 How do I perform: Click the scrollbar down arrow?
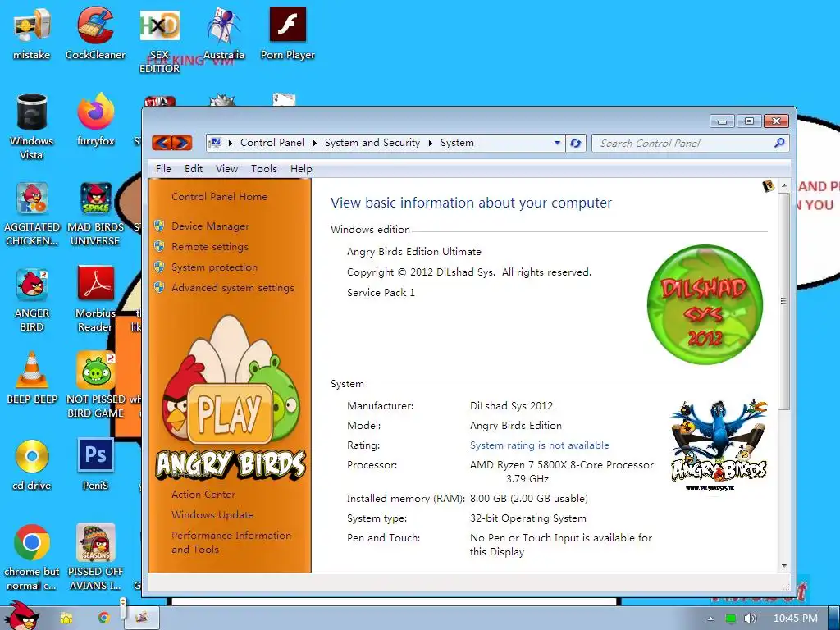pyautogui.click(x=784, y=566)
